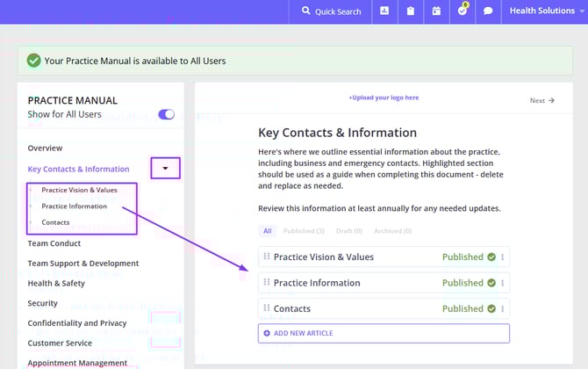Click the chart report icon in top bar
588x369 pixels.
click(384, 11)
